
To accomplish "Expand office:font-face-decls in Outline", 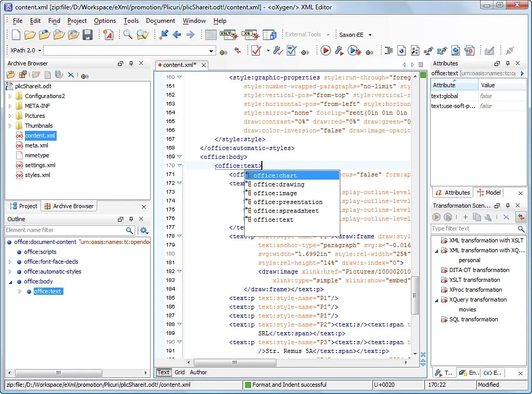I will [x=10, y=262].
